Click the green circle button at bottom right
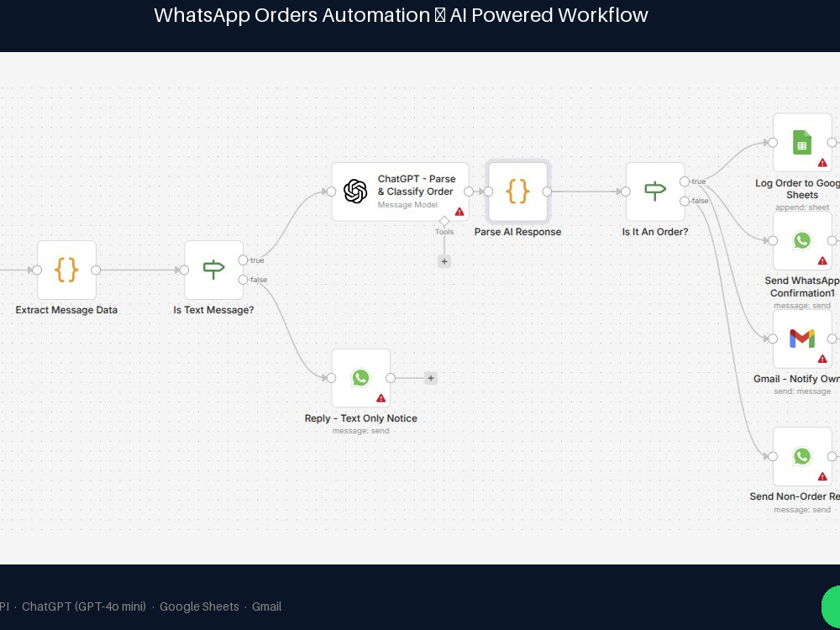 pos(832,606)
